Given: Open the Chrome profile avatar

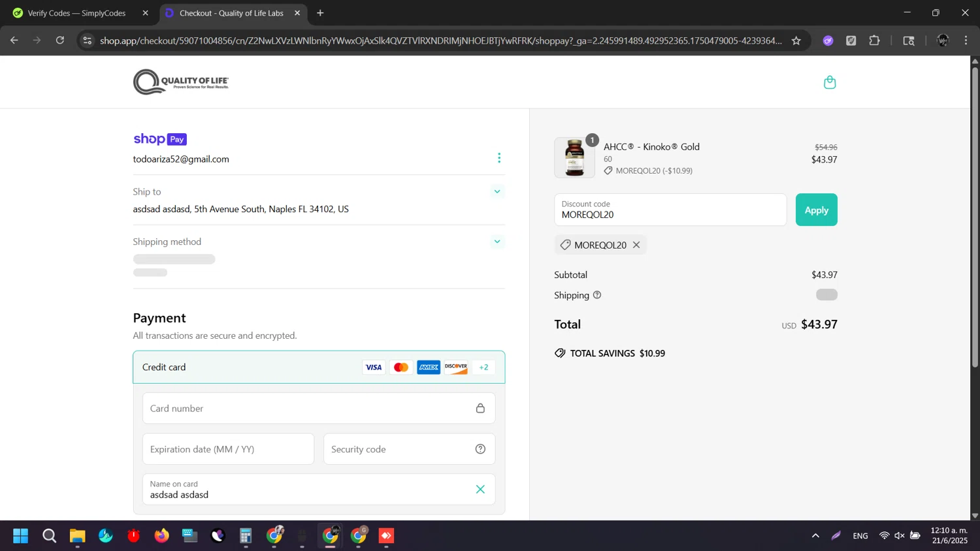Looking at the screenshot, I should (x=943, y=40).
